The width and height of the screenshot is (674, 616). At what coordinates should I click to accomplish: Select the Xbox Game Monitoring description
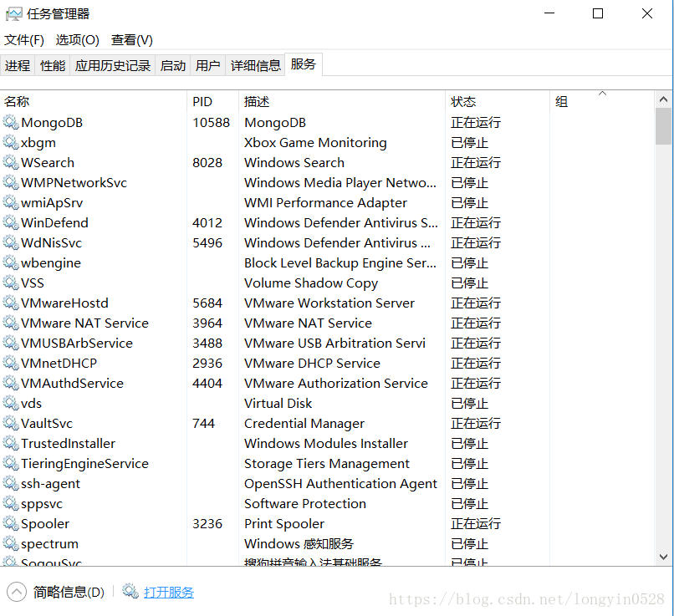point(315,142)
